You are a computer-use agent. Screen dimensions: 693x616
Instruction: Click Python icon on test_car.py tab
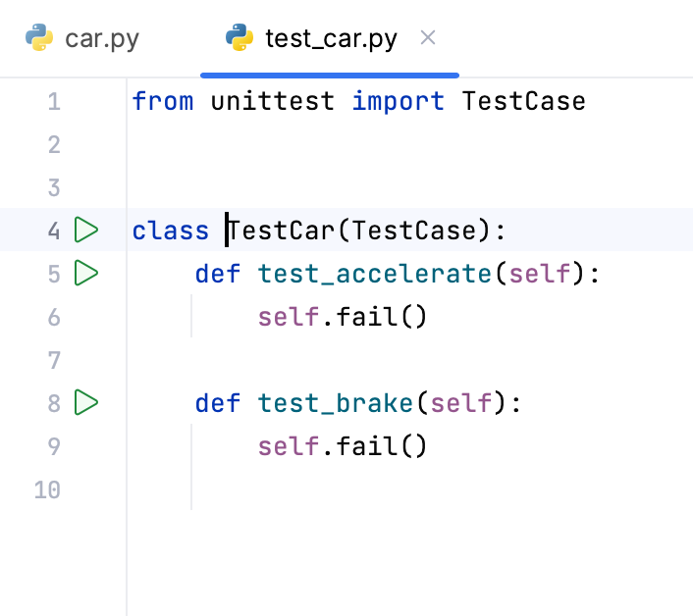coord(240,38)
